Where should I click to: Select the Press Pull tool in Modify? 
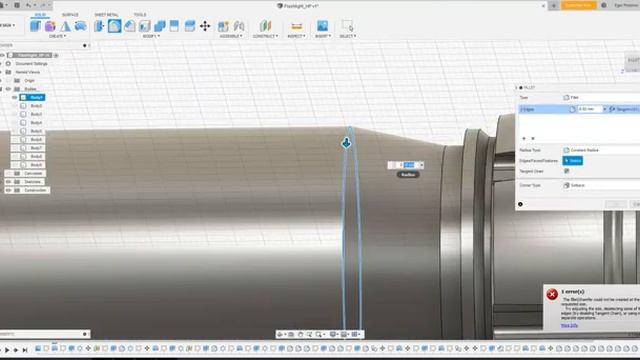[x=99, y=26]
